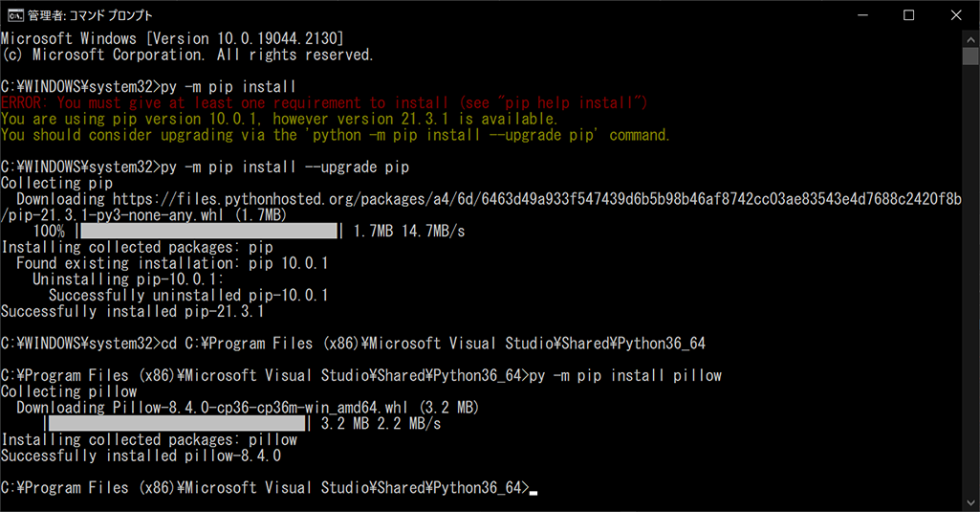
Task: Close the command prompt window
Action: point(956,15)
